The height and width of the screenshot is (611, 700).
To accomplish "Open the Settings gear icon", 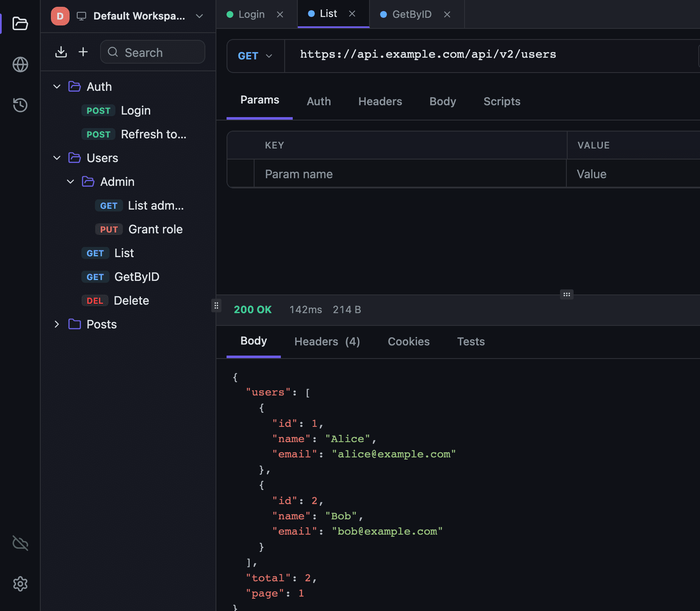I will pyautogui.click(x=20, y=584).
